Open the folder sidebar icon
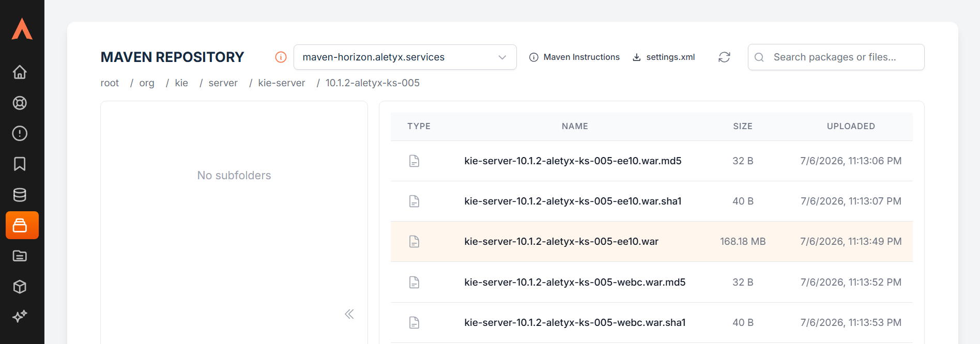 20,256
